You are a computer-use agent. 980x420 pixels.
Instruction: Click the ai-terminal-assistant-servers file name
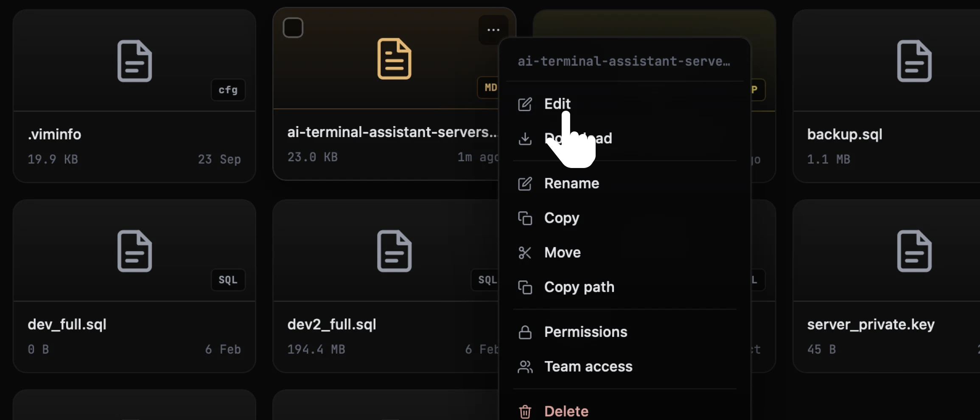[x=392, y=132]
